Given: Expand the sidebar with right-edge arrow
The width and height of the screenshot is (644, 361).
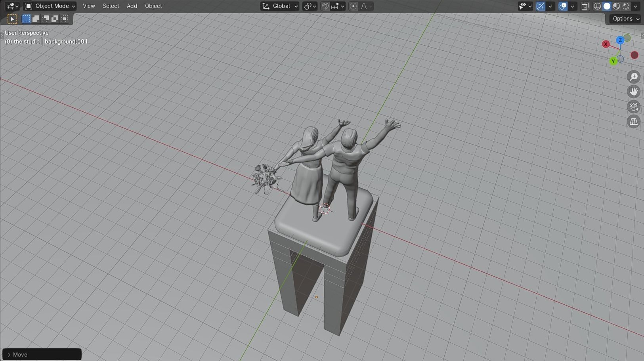Looking at the screenshot, I should [x=642, y=36].
